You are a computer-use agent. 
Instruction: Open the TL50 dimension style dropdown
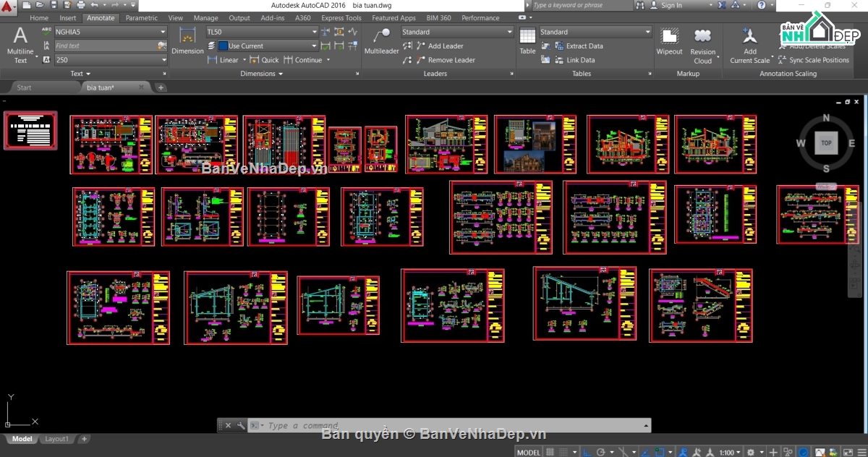pyautogui.click(x=262, y=32)
